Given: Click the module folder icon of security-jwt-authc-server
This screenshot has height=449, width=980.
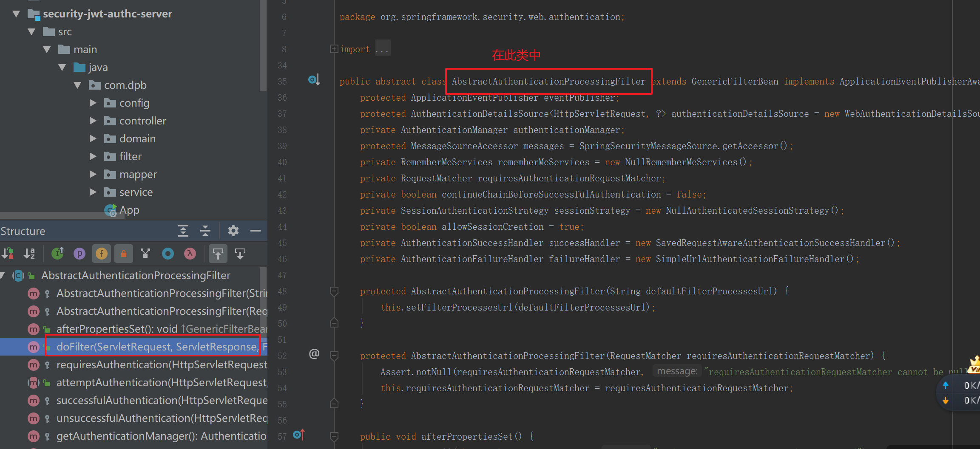Looking at the screenshot, I should click(x=34, y=14).
